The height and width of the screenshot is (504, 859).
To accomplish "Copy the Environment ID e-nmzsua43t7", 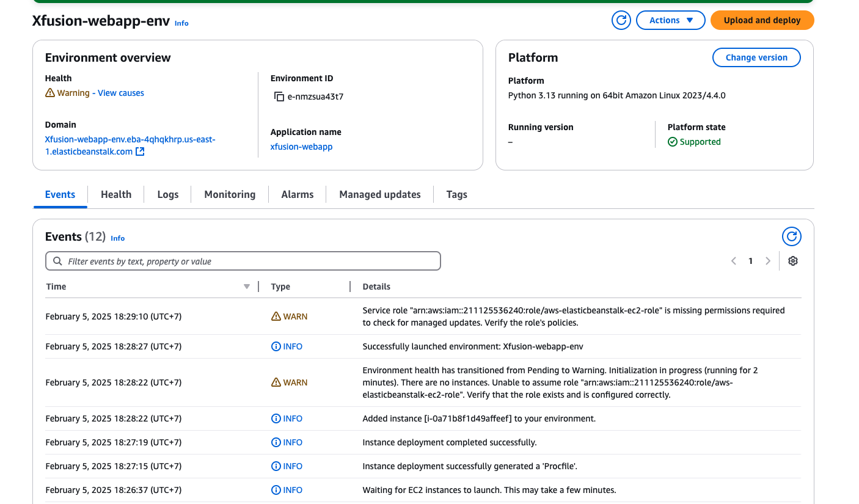I will pyautogui.click(x=279, y=97).
